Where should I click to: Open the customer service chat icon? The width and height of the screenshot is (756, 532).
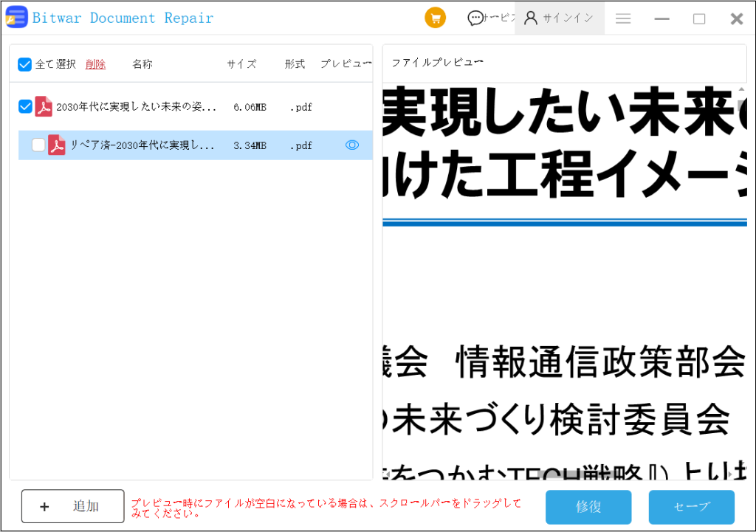(475, 18)
